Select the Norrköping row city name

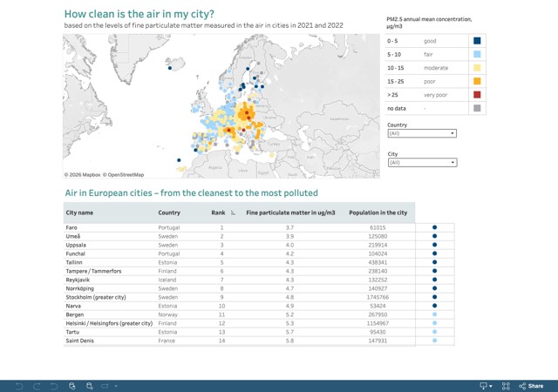80,288
